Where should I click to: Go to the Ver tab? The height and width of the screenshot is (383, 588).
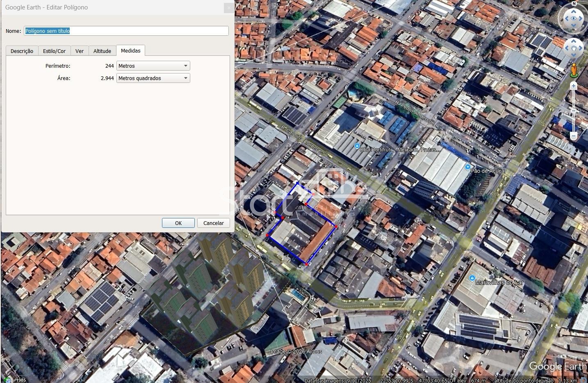coord(80,51)
